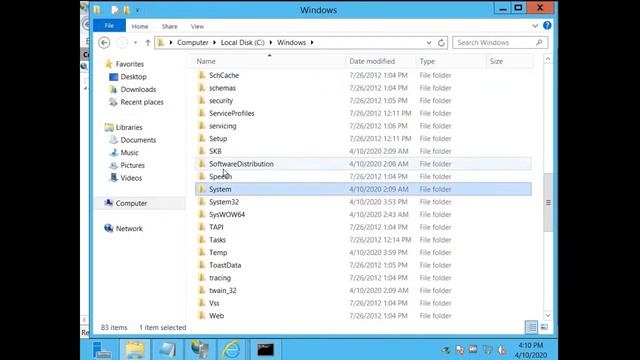The image size is (640, 360).
Task: Launch Internet Explorer from the taskbar
Action: tap(232, 350)
